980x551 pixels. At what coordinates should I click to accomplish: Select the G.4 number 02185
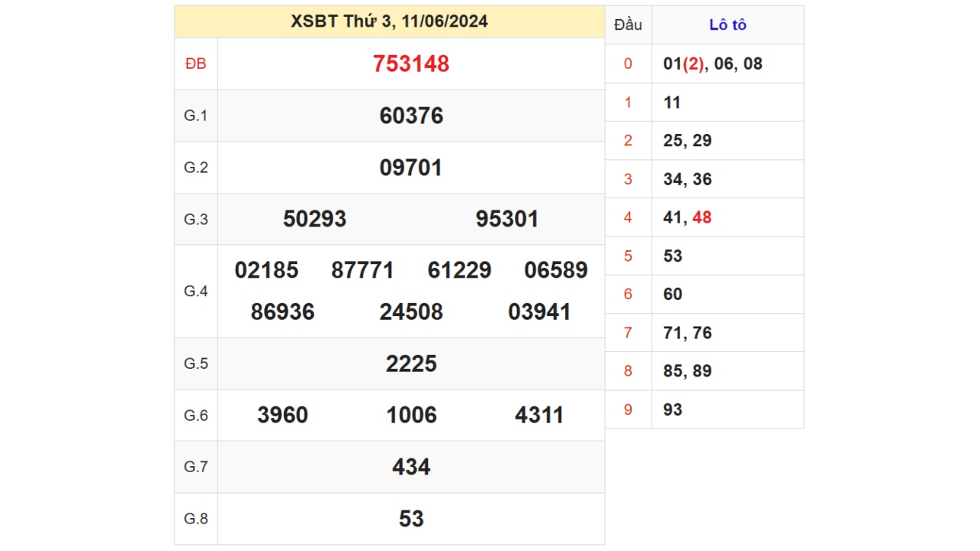(266, 270)
